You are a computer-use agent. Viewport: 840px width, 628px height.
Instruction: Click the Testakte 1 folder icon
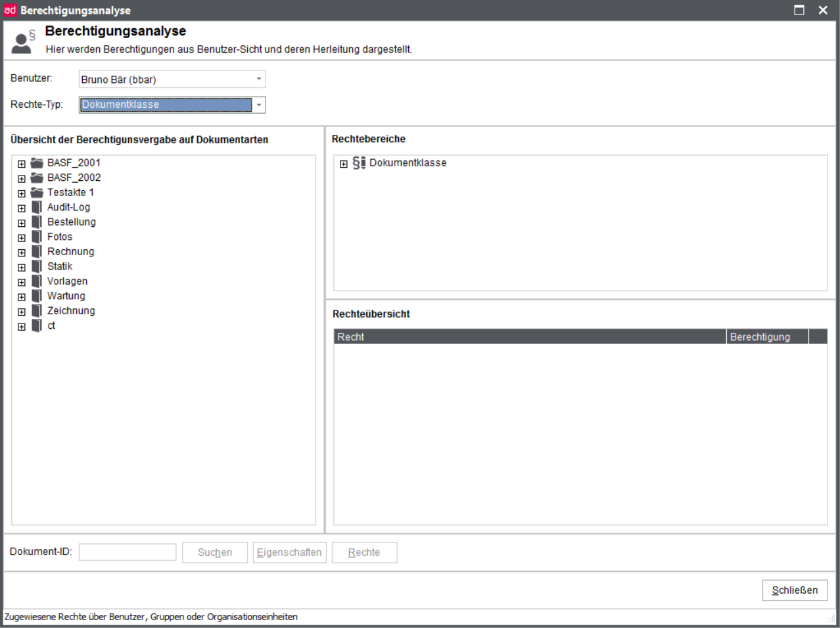click(x=37, y=193)
